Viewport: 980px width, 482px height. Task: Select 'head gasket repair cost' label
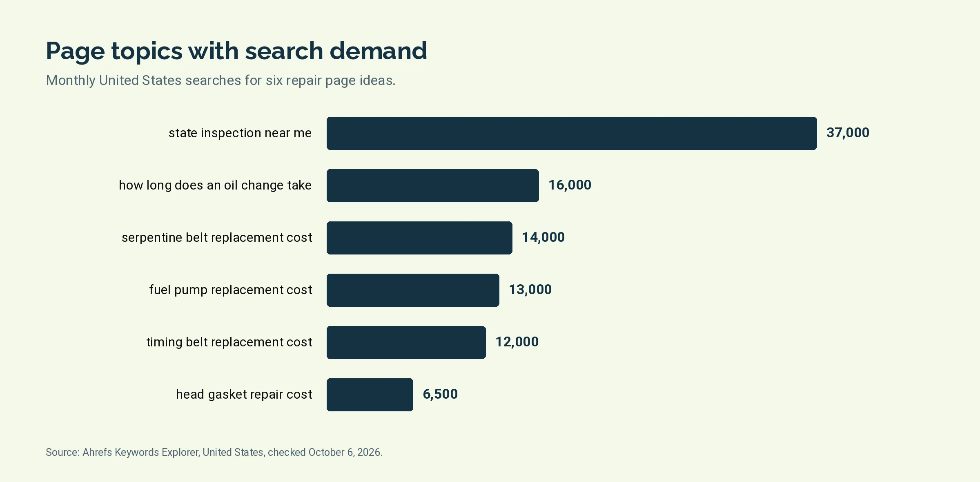click(244, 395)
